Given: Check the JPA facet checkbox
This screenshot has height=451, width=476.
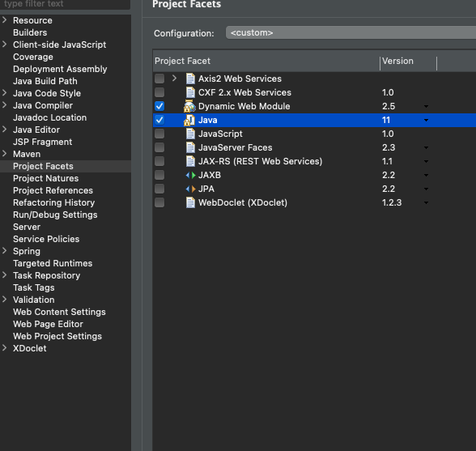Looking at the screenshot, I should [x=159, y=189].
